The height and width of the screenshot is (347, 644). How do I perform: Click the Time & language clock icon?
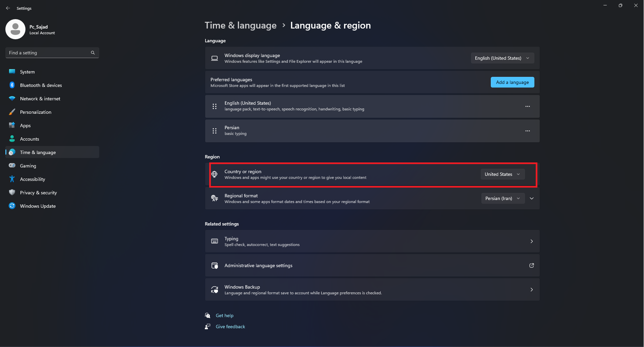pos(12,152)
